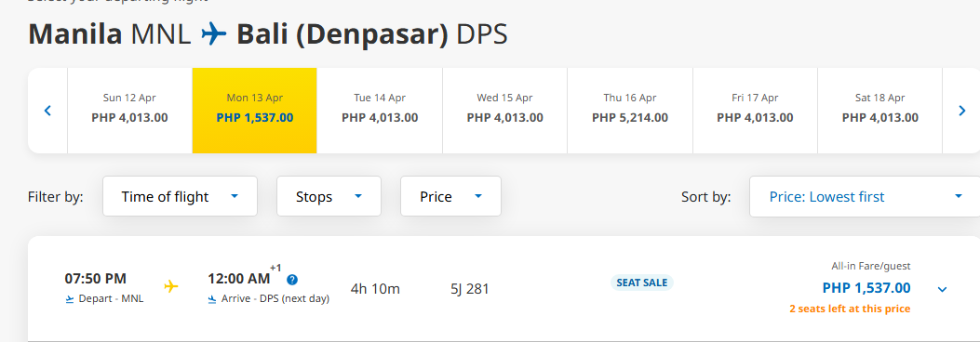Expand fare details chevron for flight 5J 281
980x342 pixels.
pos(943,289)
